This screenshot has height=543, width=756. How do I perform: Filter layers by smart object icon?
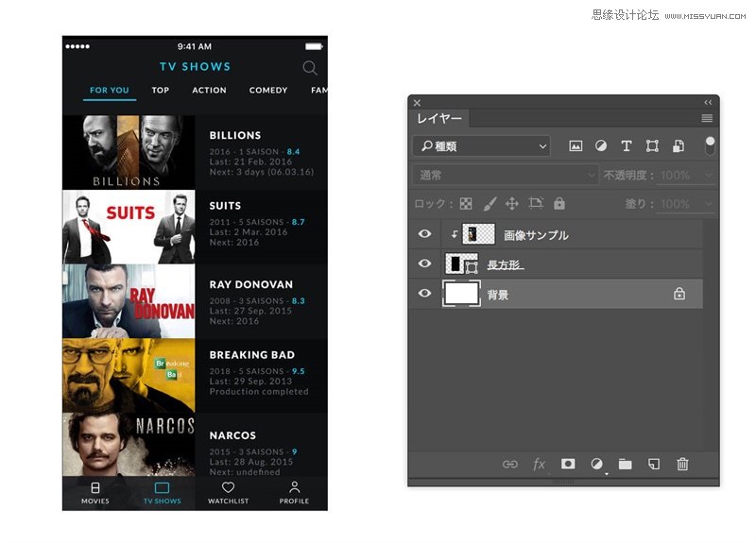click(679, 146)
